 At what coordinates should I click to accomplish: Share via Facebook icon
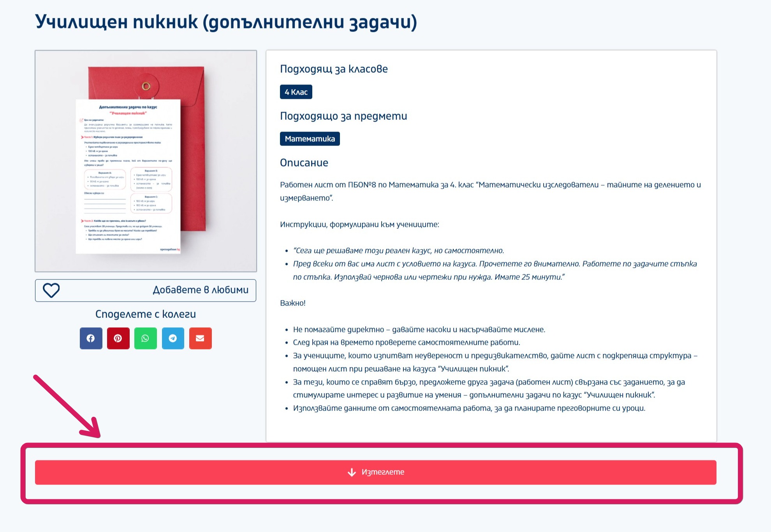[x=91, y=338]
